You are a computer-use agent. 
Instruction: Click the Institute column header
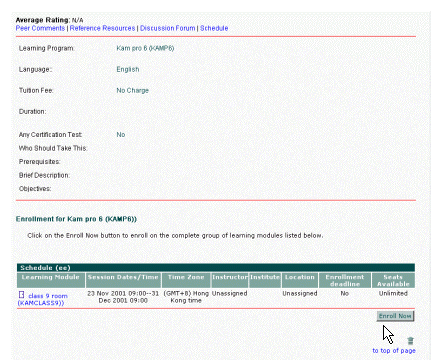(265, 280)
